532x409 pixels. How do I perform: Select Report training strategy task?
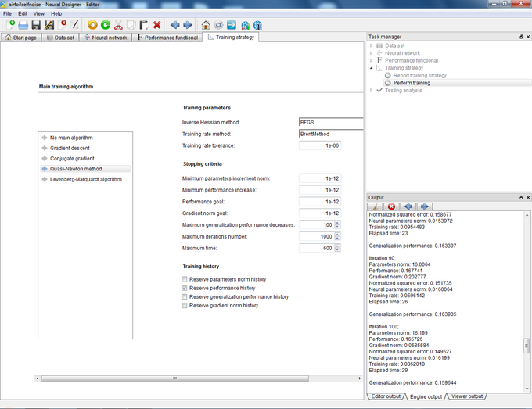coord(419,75)
